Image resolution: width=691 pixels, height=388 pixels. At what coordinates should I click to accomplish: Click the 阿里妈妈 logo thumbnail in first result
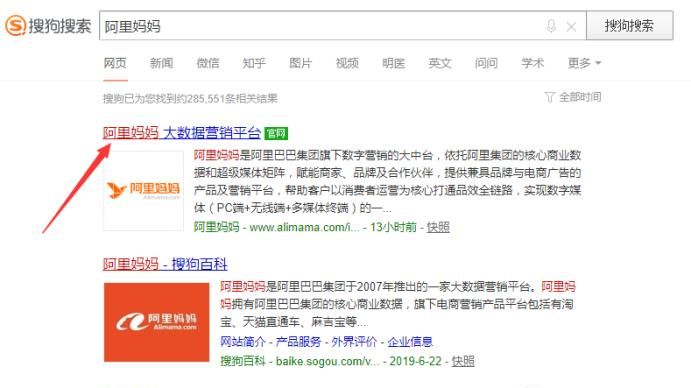[143, 190]
